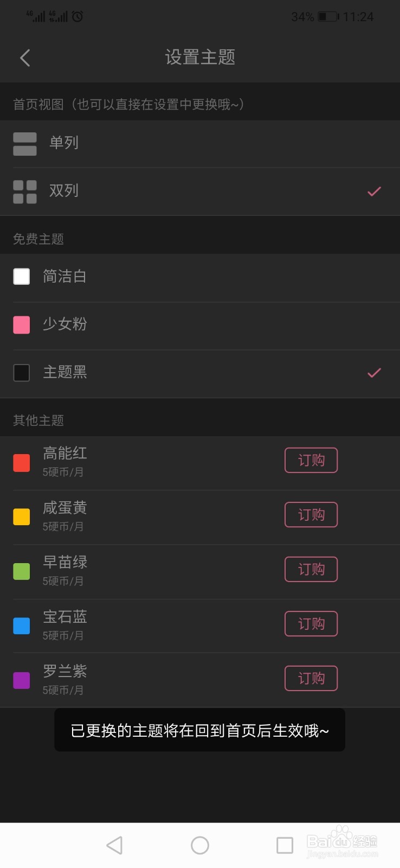Image resolution: width=400 pixels, height=868 pixels.
Task: Purchase 宝石蓝 theme using 订购 button
Action: 311,624
